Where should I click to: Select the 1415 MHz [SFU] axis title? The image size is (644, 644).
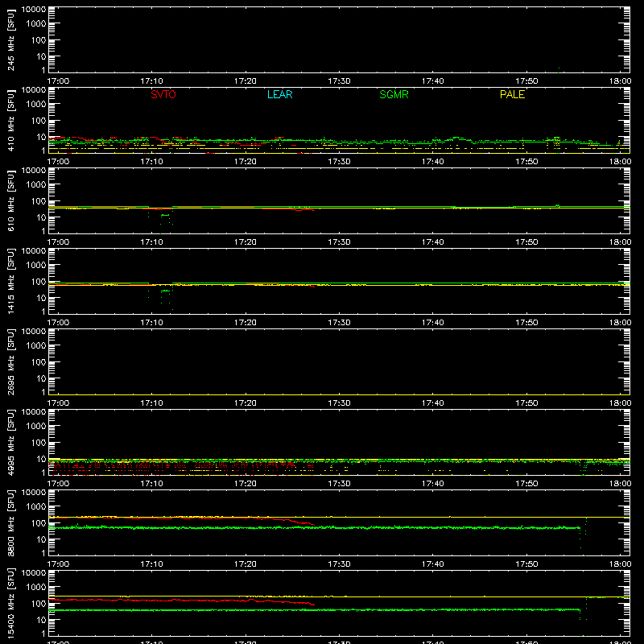(x=11, y=281)
